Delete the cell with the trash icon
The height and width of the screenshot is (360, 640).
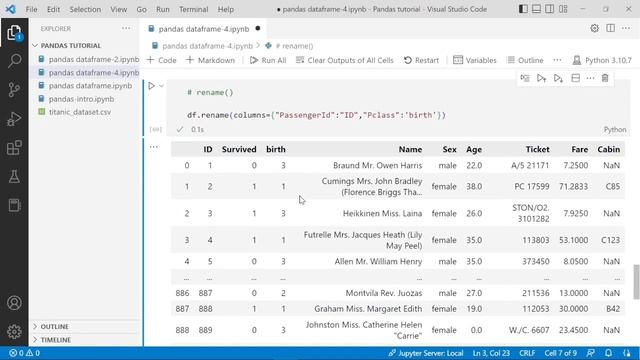[x=605, y=78]
